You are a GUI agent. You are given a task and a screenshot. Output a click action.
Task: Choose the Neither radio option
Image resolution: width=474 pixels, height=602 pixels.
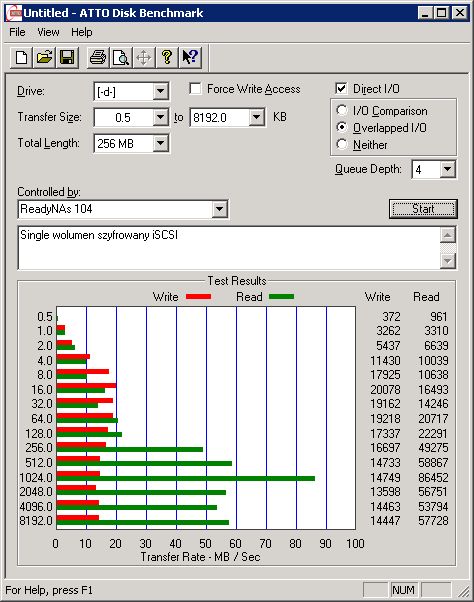coord(342,144)
